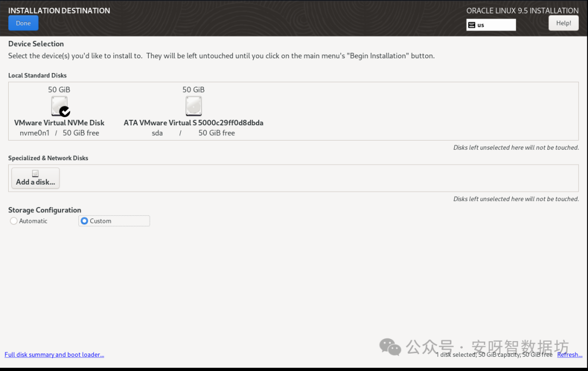Choose Custom storage configuration

pos(114,221)
